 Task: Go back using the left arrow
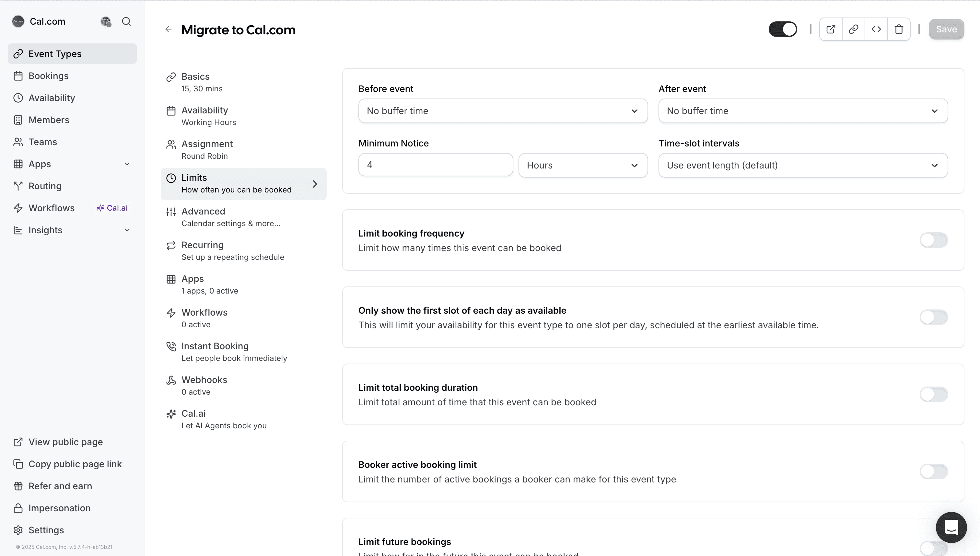tap(169, 29)
